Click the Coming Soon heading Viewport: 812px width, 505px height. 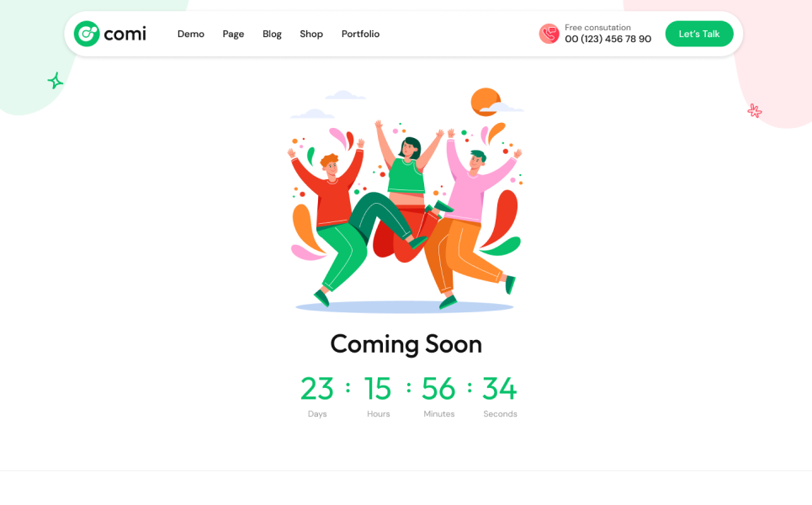click(x=406, y=344)
